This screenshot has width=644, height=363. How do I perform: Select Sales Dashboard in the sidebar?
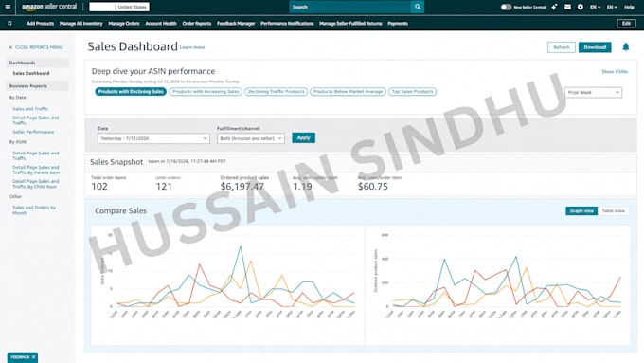[x=31, y=73]
